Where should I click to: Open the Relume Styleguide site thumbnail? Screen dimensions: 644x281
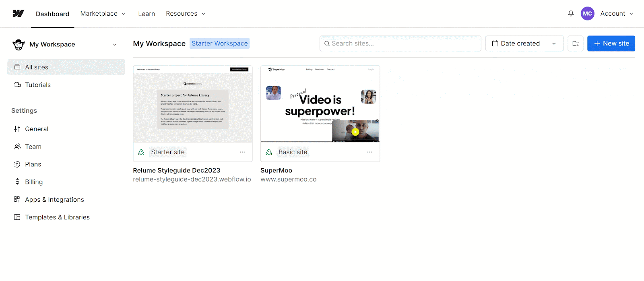[x=193, y=104]
